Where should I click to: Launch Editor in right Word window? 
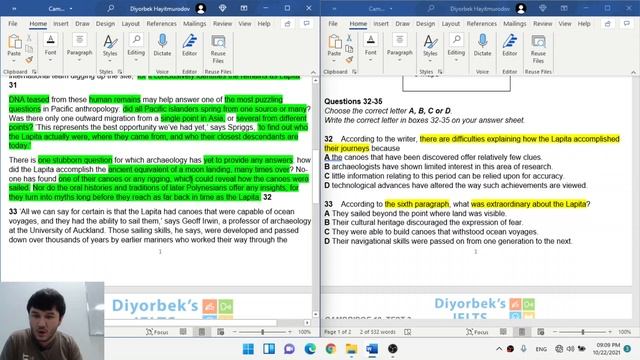coord(509,45)
